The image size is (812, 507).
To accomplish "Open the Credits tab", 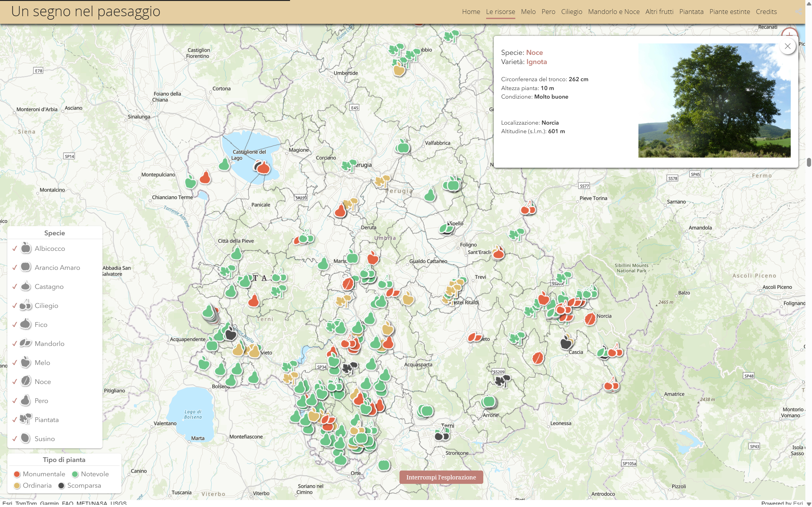I will coord(766,12).
